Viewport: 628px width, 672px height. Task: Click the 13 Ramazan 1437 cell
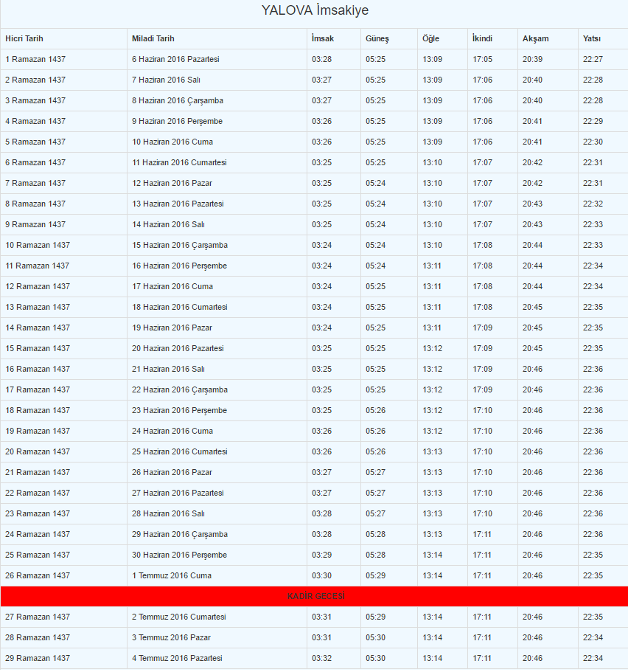[38, 307]
